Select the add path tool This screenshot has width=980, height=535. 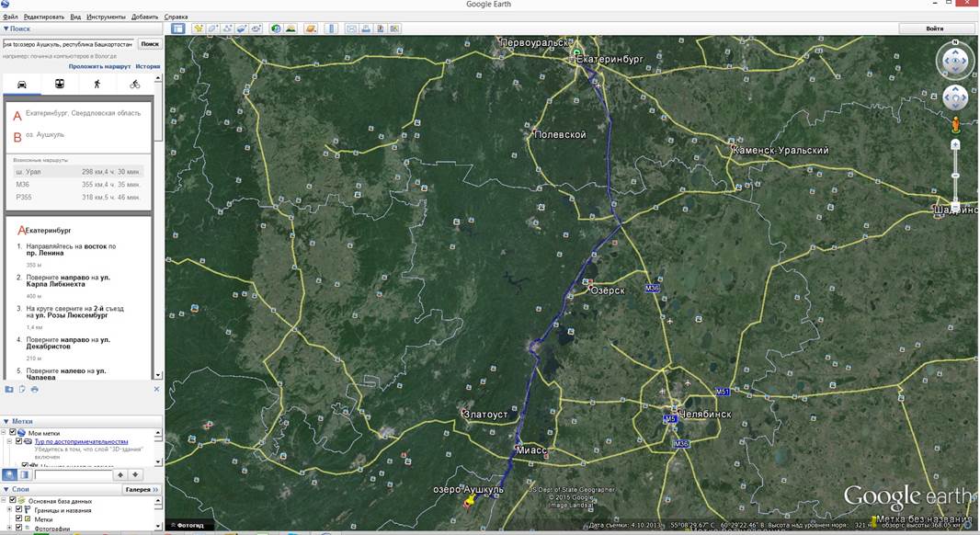(227, 28)
